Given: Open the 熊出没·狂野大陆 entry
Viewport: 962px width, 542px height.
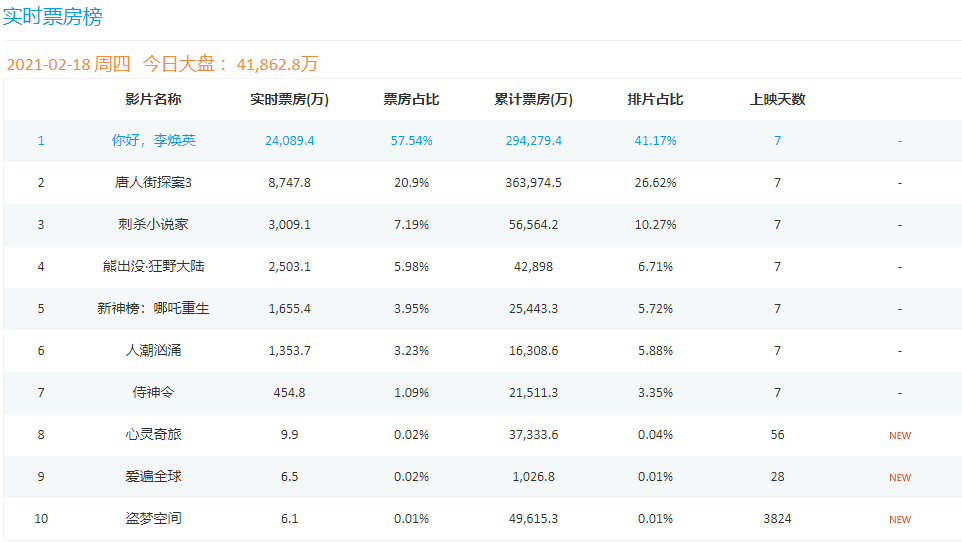Looking at the screenshot, I should click(153, 266).
